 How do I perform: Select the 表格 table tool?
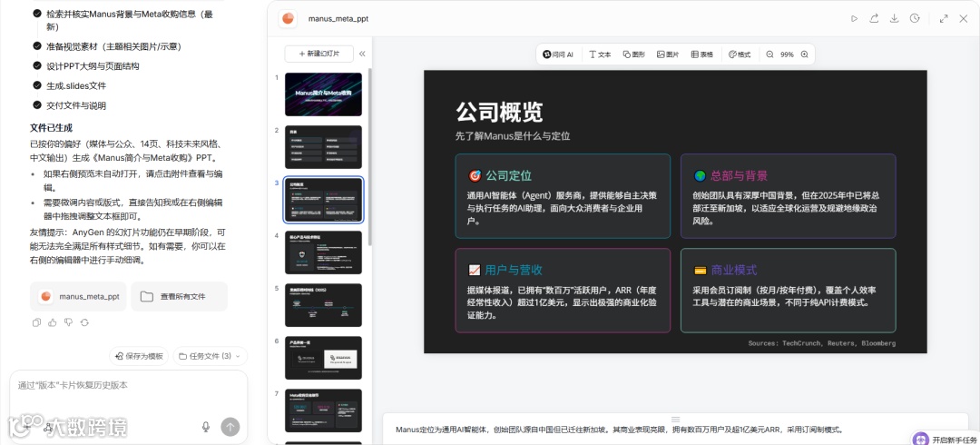tap(701, 54)
